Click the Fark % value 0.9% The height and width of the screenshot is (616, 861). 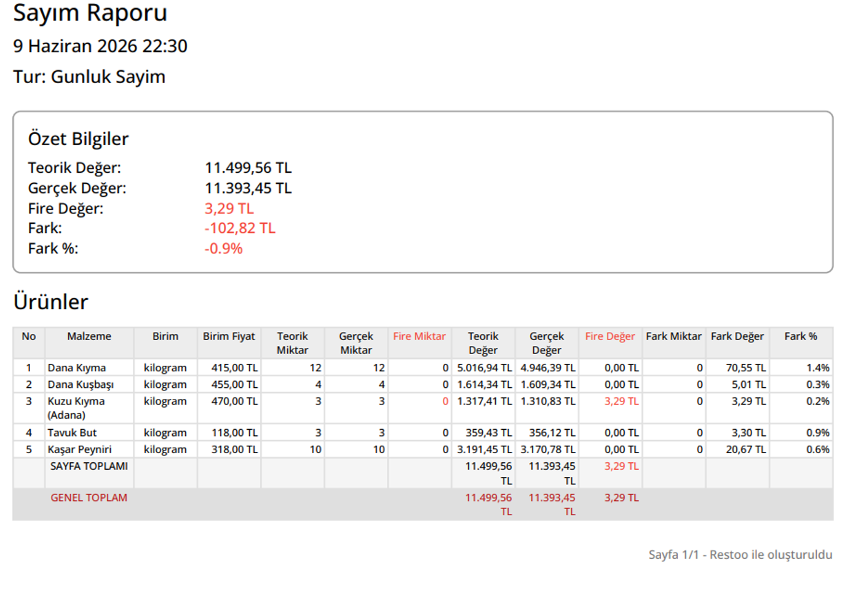[x=818, y=433]
